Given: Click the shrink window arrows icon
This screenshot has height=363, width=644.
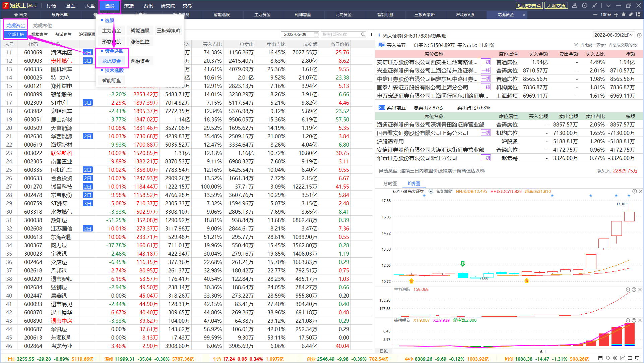Looking at the screenshot, I should [595, 5].
